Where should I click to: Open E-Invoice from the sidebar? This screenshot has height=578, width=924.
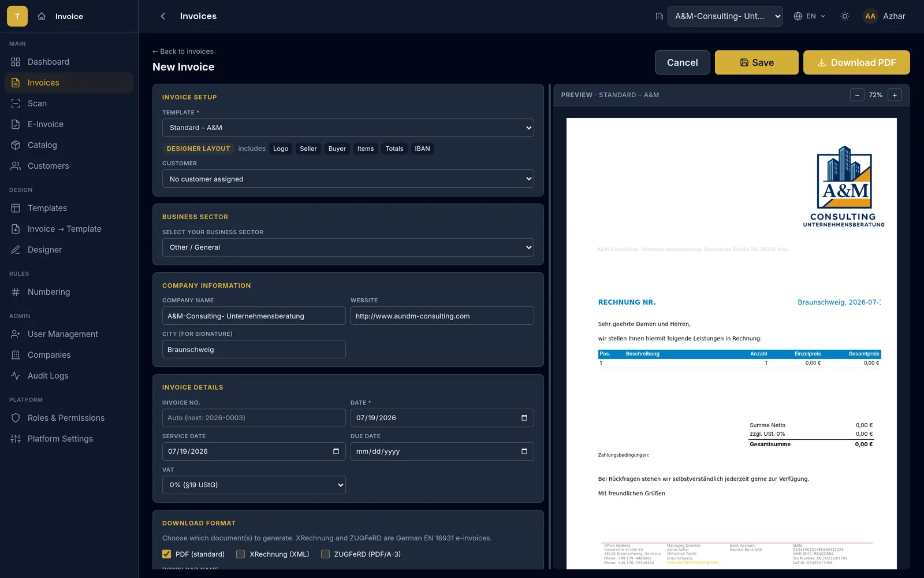[69, 124]
